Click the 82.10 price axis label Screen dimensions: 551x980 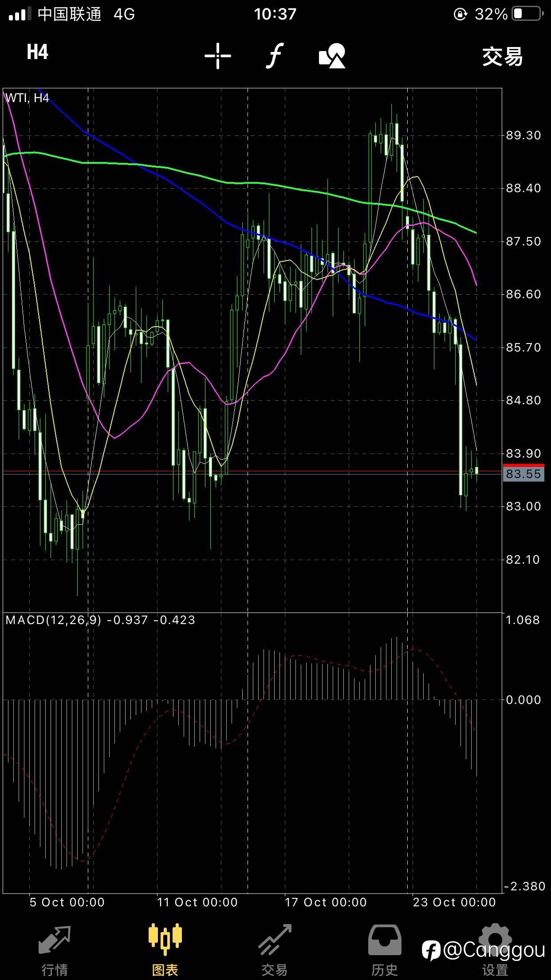coord(523,560)
